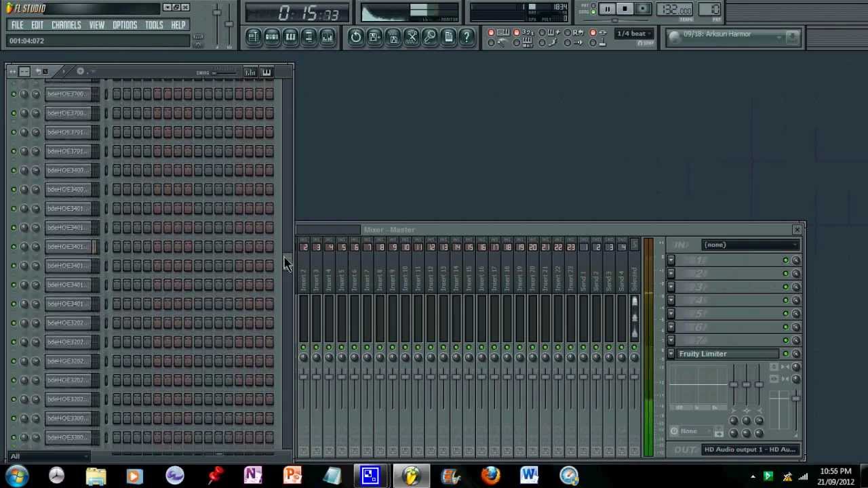Click the save project floppy icon
Image resolution: width=868 pixels, height=488 pixels.
[374, 37]
